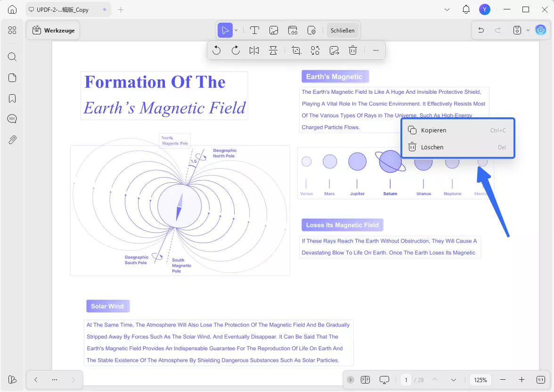Choose Kopieren from context menu
The width and height of the screenshot is (554, 392).
click(457, 130)
